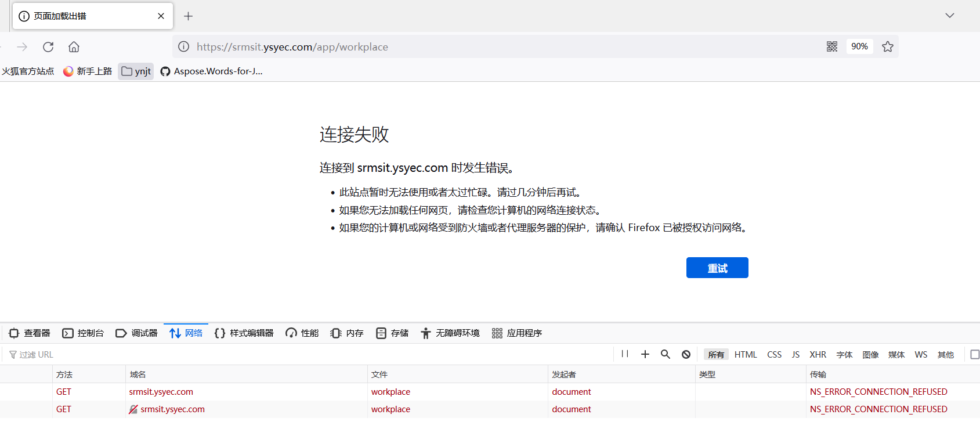This screenshot has width=980, height=436.
Task: Open the 存储 storage panel
Action: coord(392,333)
